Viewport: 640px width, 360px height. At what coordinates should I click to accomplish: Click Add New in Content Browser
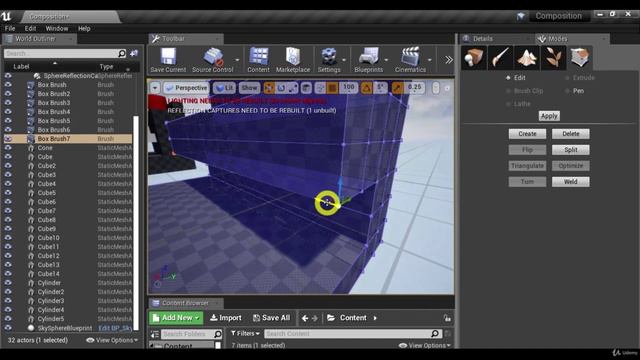pos(176,318)
